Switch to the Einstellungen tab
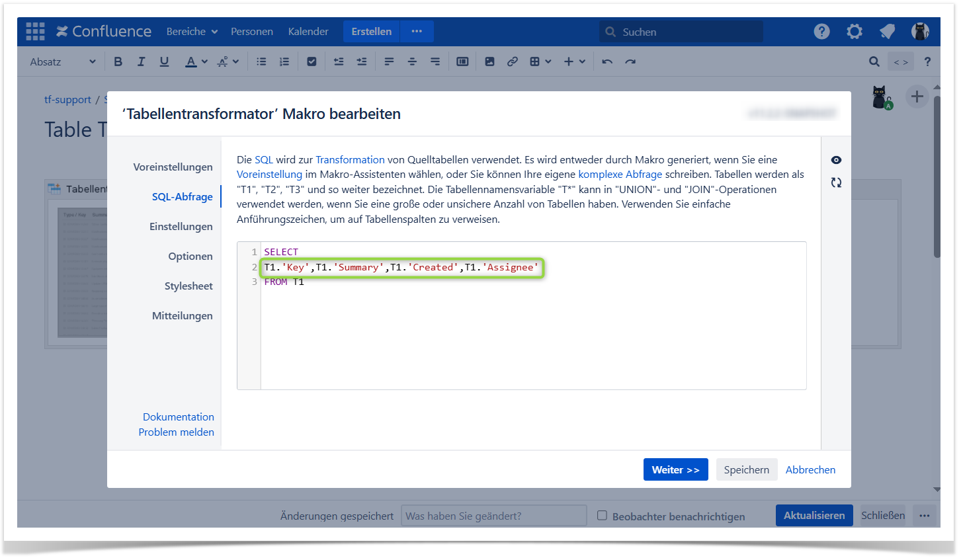Viewport: 963px width, 560px height. pos(181,226)
